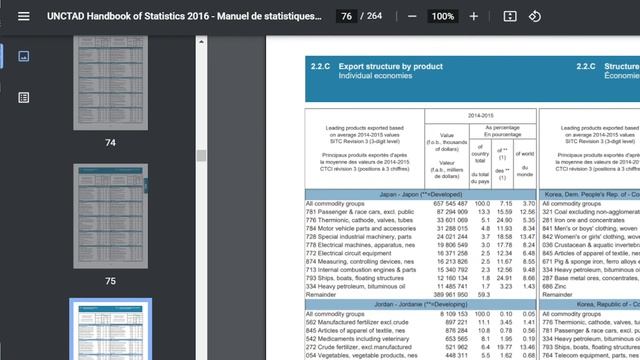Click the zoom out minus button
Image resolution: width=640 pixels, height=360 pixels.
pyautogui.click(x=412, y=16)
